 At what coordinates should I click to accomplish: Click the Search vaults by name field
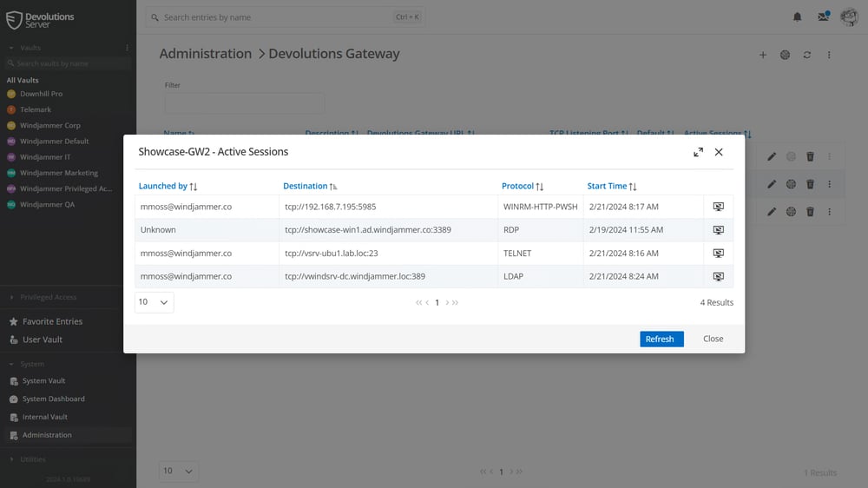[x=68, y=63]
